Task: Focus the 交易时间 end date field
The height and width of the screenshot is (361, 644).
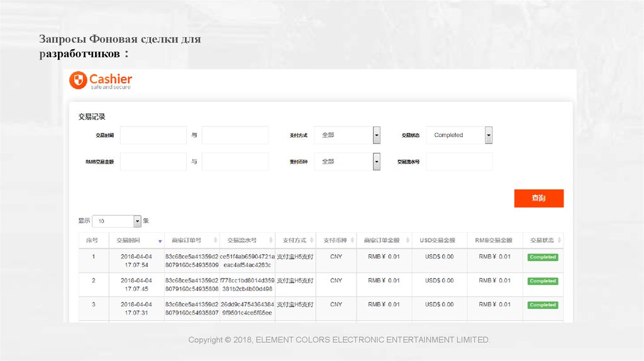Action: [235, 135]
